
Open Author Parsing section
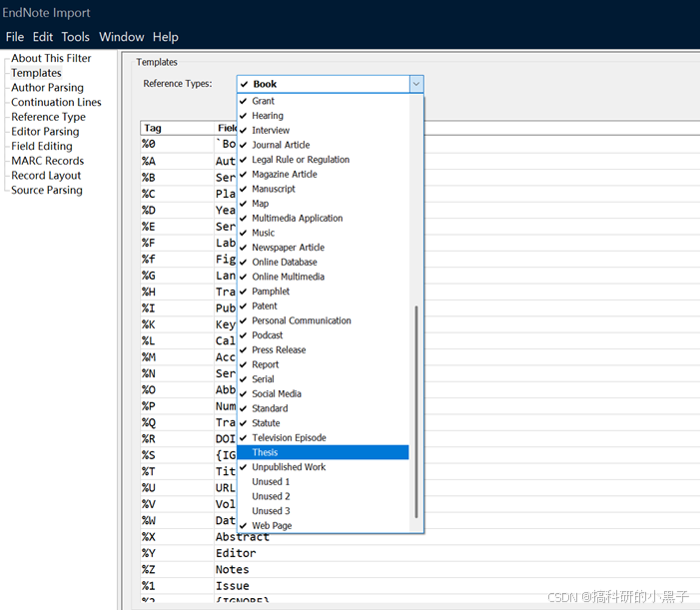tap(47, 88)
